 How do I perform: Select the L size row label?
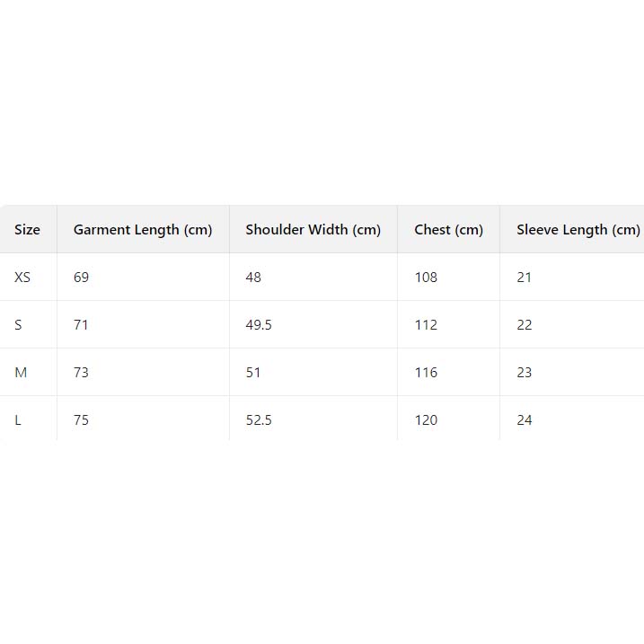(x=18, y=420)
